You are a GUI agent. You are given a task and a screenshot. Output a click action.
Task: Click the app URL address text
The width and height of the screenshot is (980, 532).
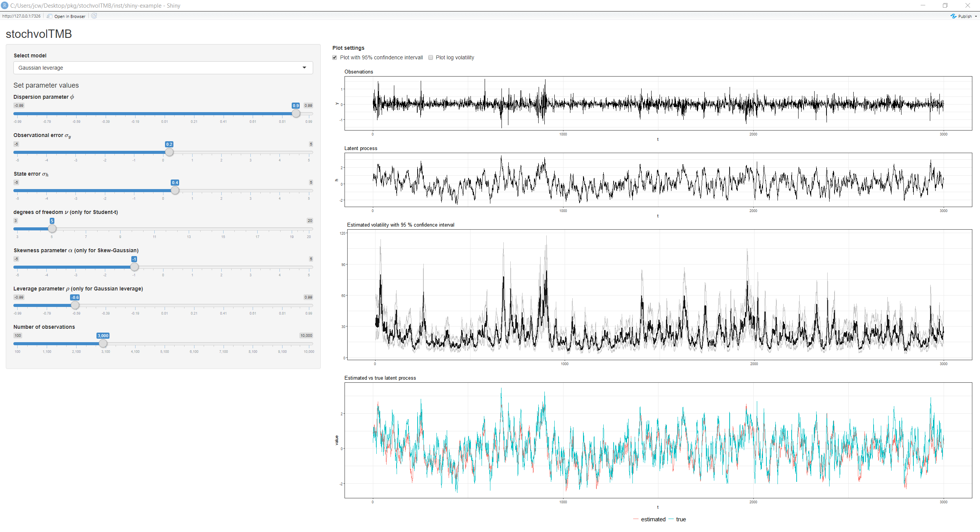[21, 16]
